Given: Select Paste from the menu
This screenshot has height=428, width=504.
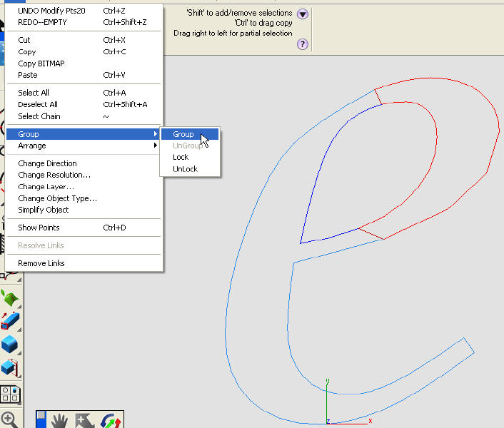Looking at the screenshot, I should 84,75.
